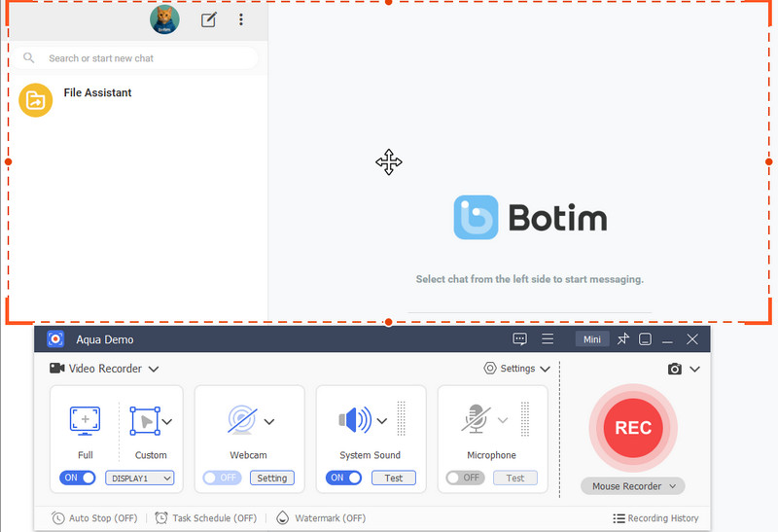The width and height of the screenshot is (778, 532).
Task: Disable the System Sound ON toggle
Action: 343,478
